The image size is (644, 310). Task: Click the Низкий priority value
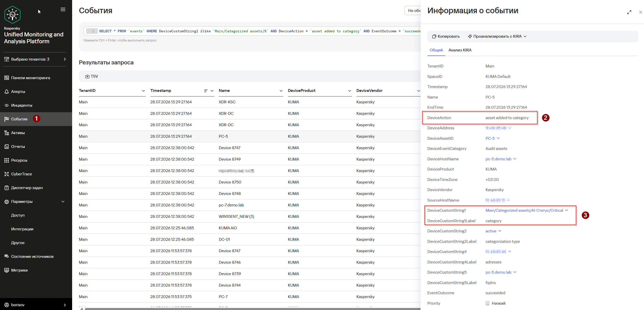(x=498, y=303)
